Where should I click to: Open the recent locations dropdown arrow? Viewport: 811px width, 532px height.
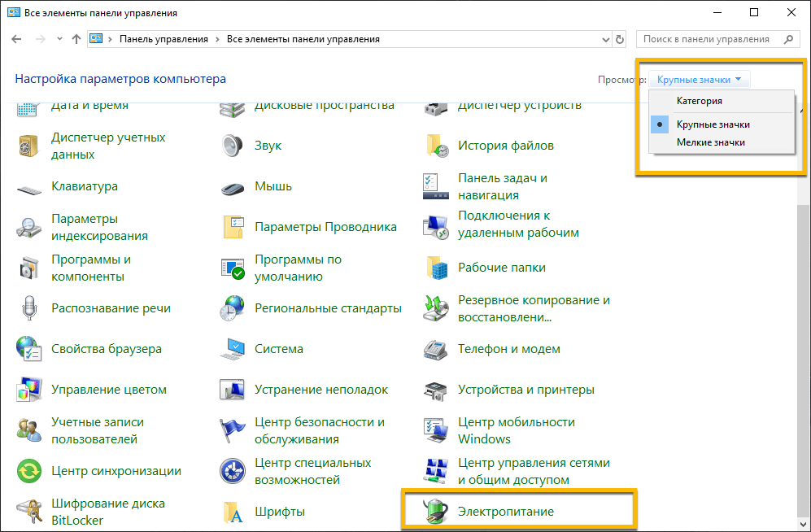(59, 39)
